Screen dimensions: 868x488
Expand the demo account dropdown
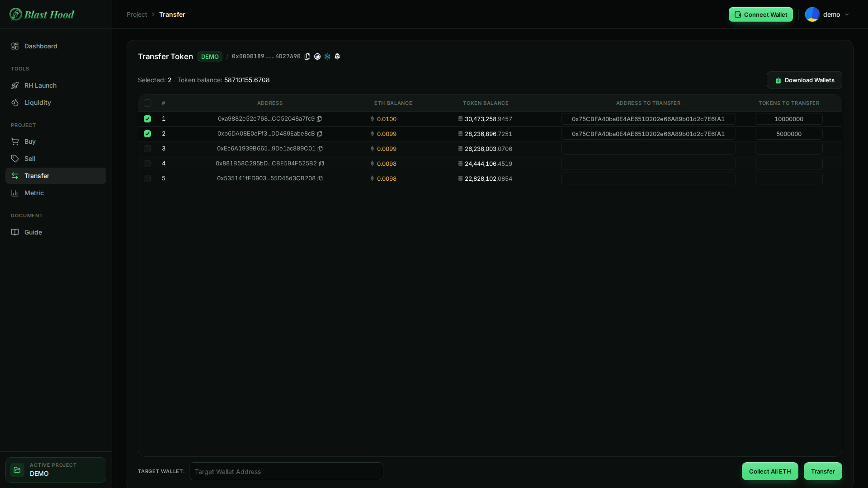847,14
